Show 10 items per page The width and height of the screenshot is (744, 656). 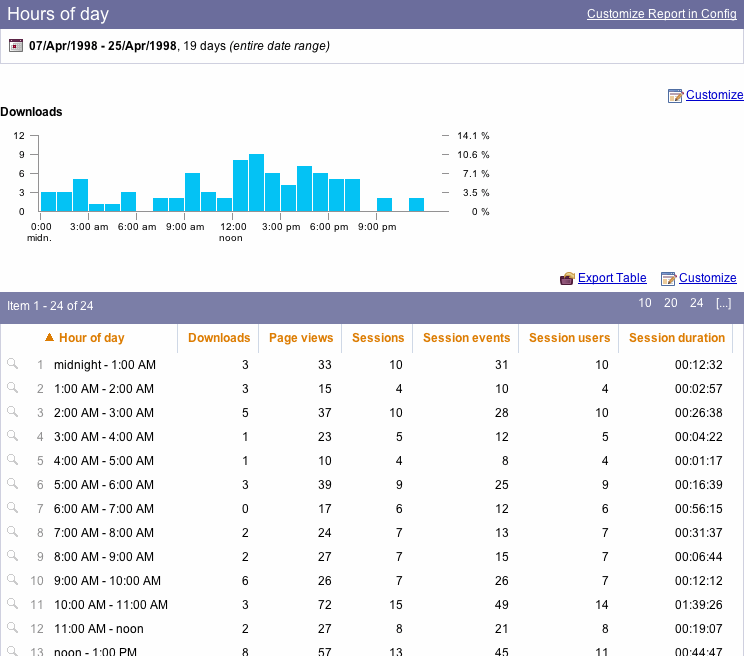645,303
